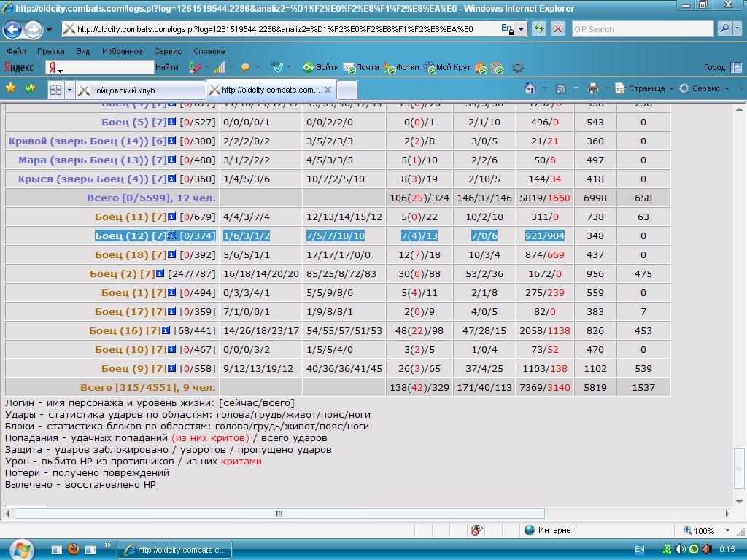Stop loading with the red X icon
Viewport: 747px width, 560px height.
click(x=557, y=29)
